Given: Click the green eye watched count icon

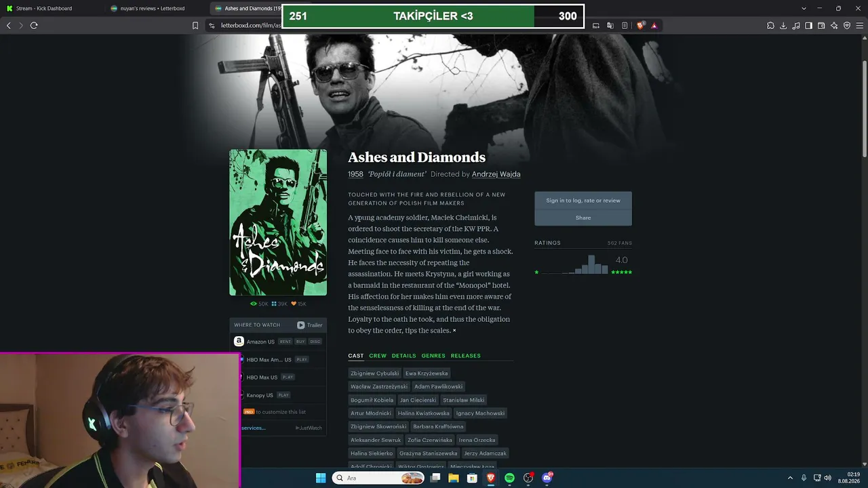Looking at the screenshot, I should point(254,304).
